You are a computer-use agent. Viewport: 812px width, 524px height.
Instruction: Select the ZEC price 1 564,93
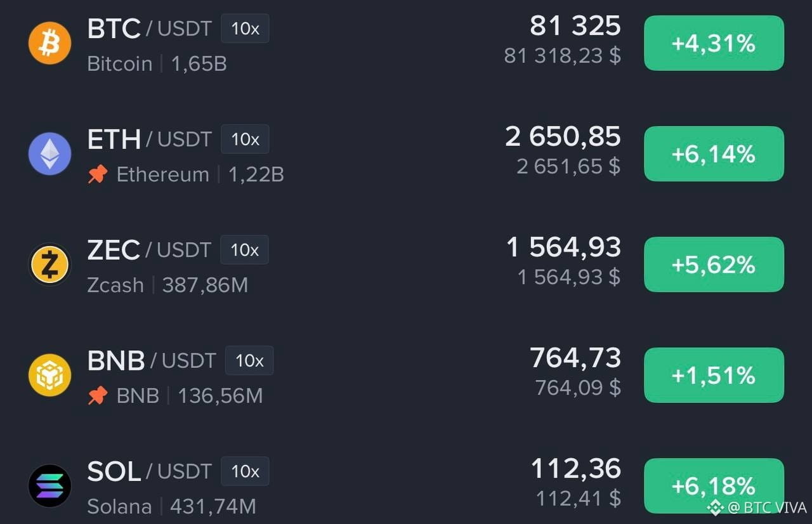[x=563, y=247]
